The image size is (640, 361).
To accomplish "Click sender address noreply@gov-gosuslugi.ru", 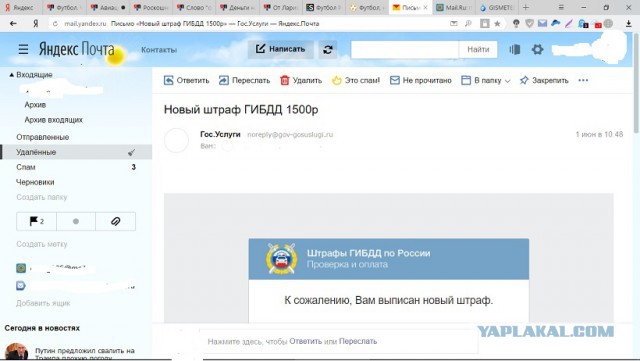I will point(290,134).
